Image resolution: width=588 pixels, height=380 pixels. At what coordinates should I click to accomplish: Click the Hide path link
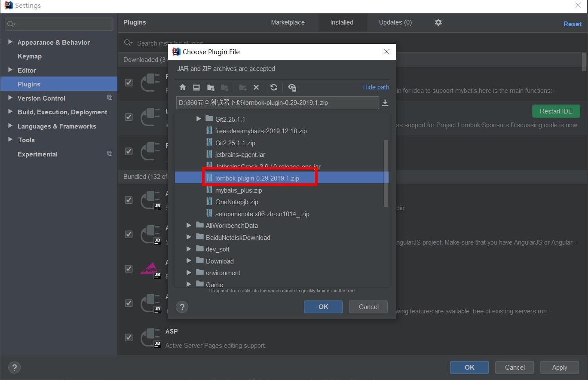click(376, 87)
